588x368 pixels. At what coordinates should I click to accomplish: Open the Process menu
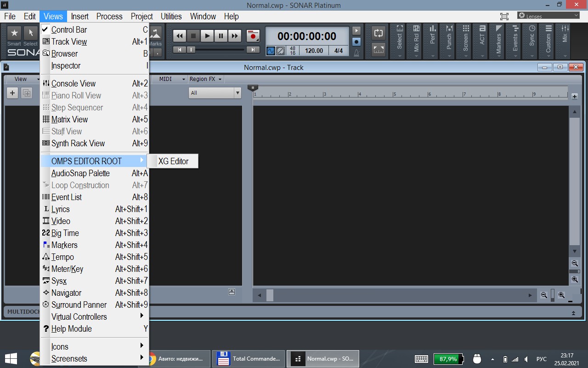[x=109, y=16]
